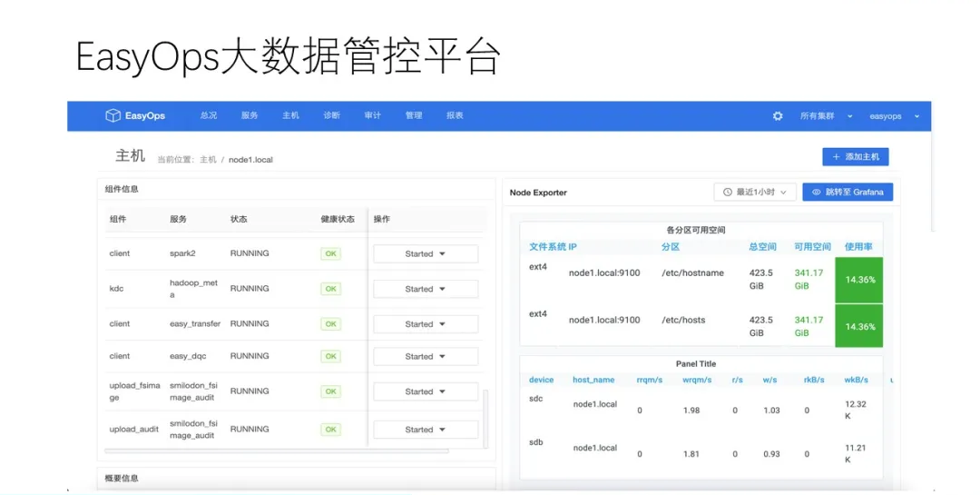The image size is (980, 495).
Task: Click the upload_audit component name
Action: (x=133, y=430)
